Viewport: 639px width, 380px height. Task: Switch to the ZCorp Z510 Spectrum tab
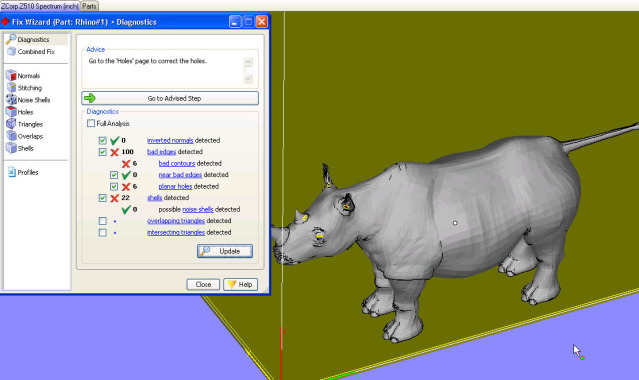click(x=40, y=6)
